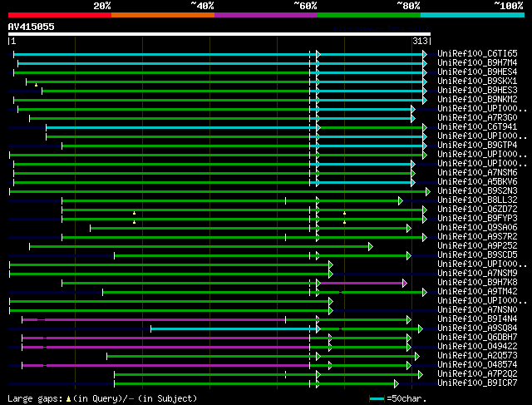The width and height of the screenshot is (532, 405).
Task: Open the UniRef100_C6T941 entry
Action: (477, 126)
